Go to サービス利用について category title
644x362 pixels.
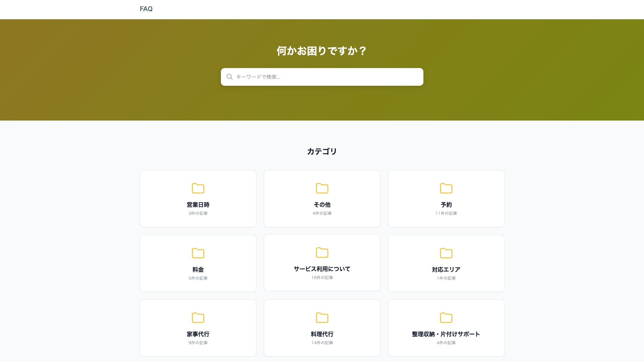[x=322, y=269]
